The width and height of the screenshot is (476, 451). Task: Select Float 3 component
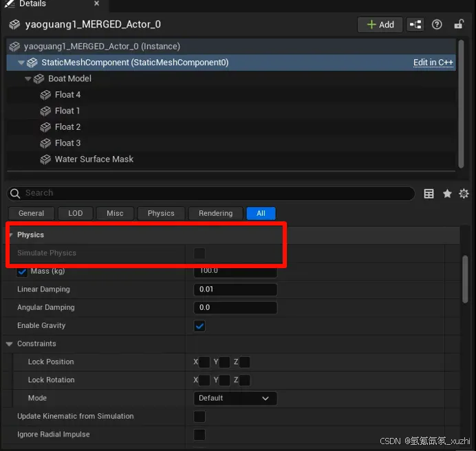click(x=67, y=143)
